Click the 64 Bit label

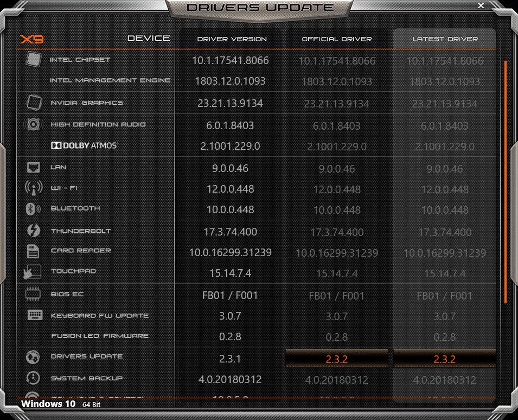coord(92,404)
